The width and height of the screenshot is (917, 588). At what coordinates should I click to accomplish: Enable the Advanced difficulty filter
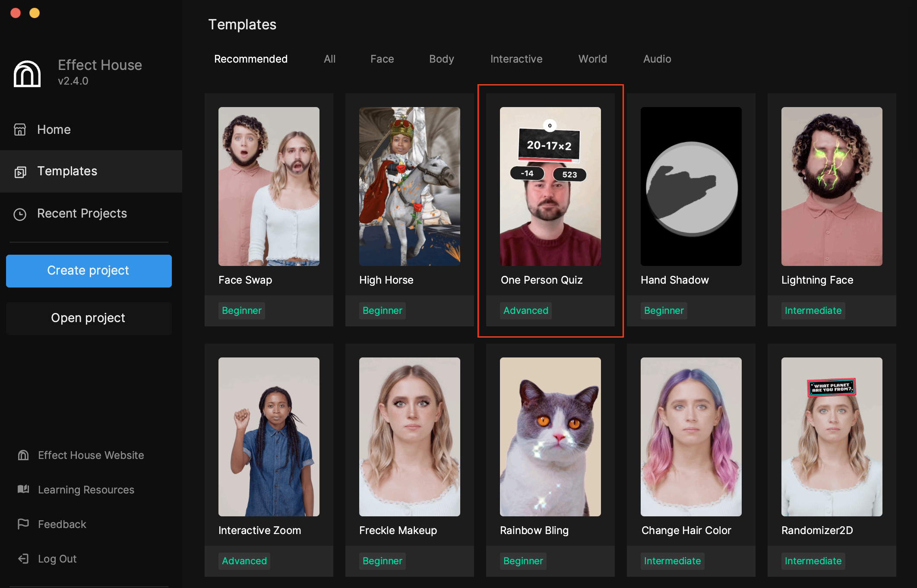[x=525, y=310]
